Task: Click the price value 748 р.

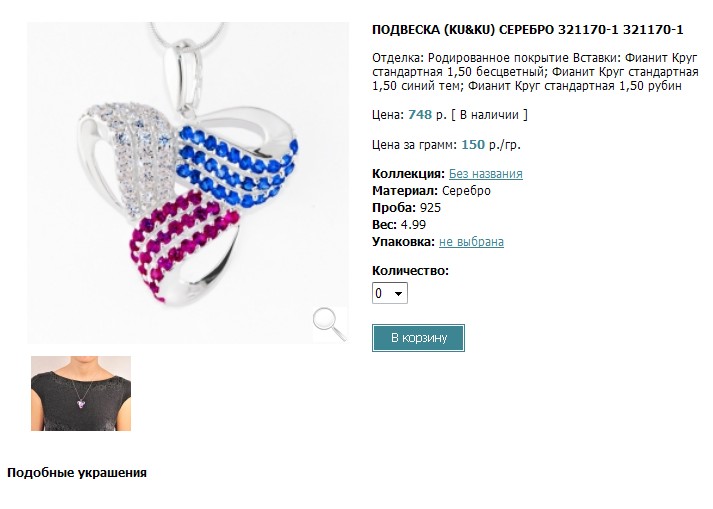Action: pos(427,115)
